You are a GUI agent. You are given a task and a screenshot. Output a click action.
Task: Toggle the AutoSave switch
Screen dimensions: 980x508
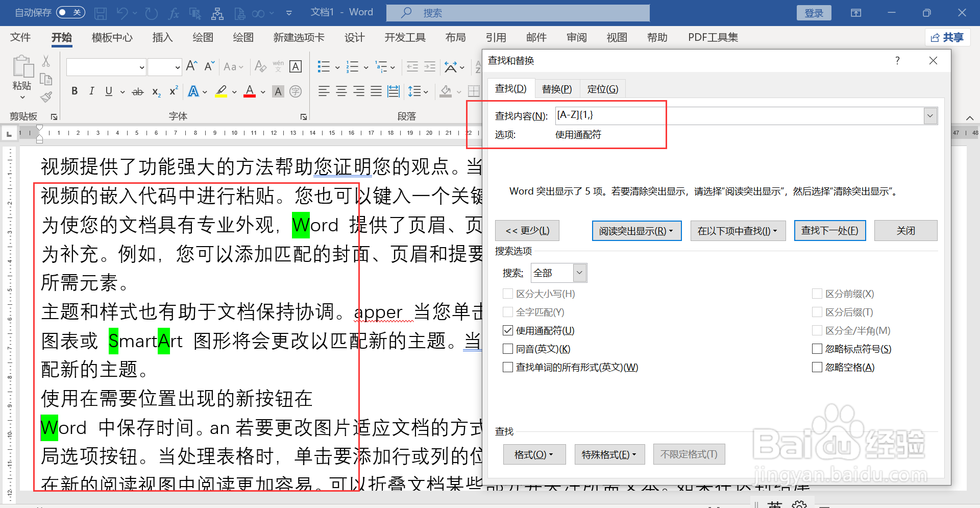(70, 12)
